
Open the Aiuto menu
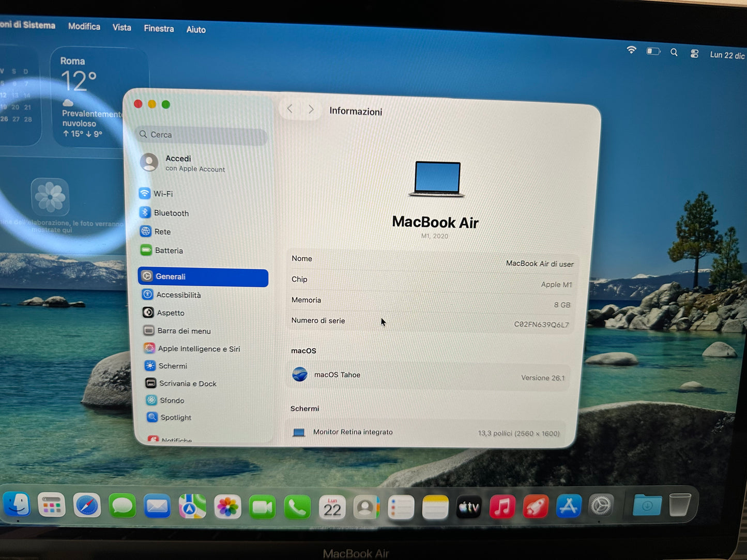(x=196, y=29)
